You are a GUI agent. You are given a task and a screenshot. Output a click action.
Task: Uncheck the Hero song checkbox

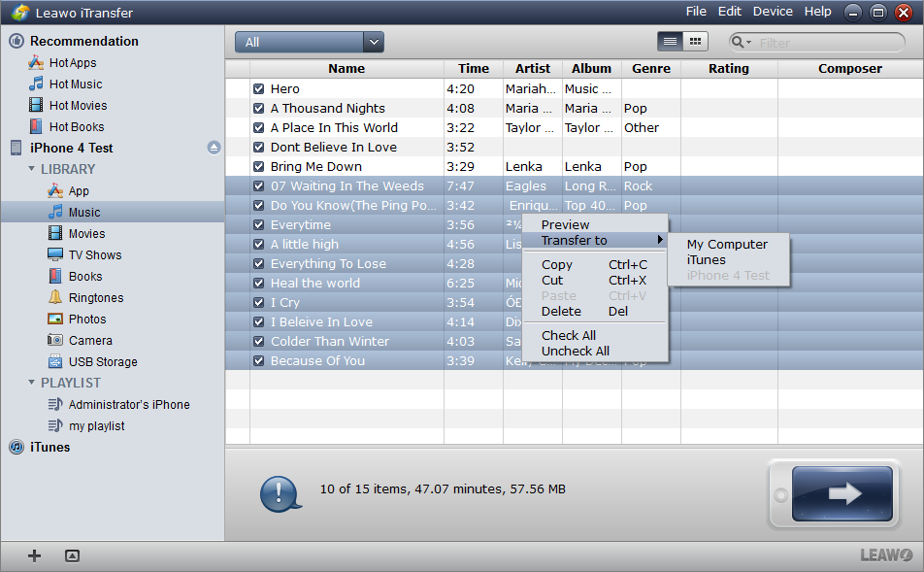coord(259,89)
